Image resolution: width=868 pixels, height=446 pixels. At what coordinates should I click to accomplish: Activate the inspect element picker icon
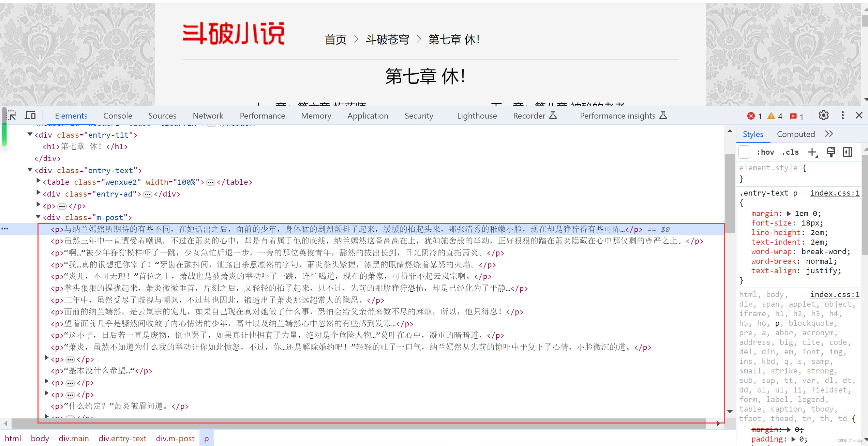click(11, 116)
